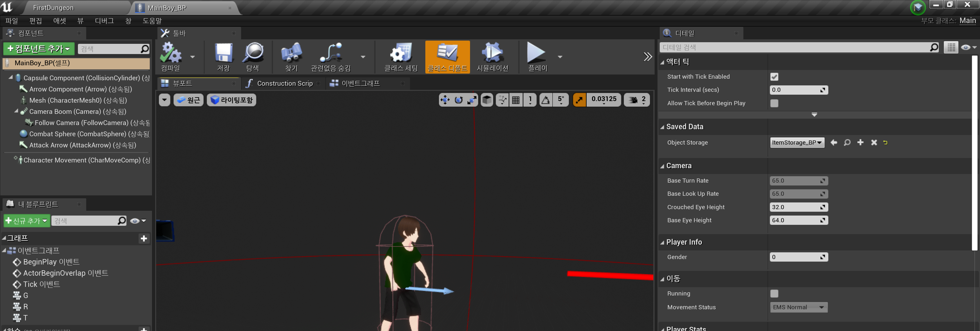The height and width of the screenshot is (331, 980).
Task: Click the Save (저장) floppy disk icon
Action: coord(223,54)
